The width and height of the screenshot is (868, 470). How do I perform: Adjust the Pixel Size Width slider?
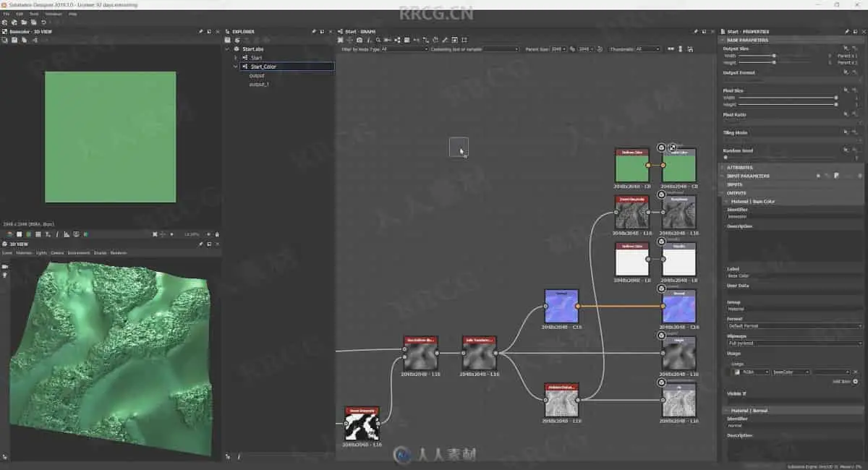click(836, 98)
